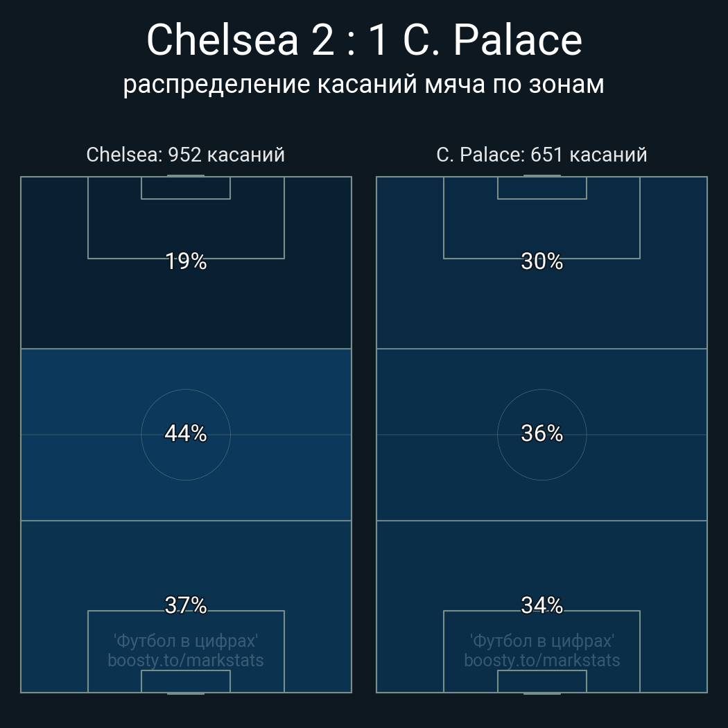Click the Chelsea 2 : 1 C. Palace title

click(x=364, y=40)
